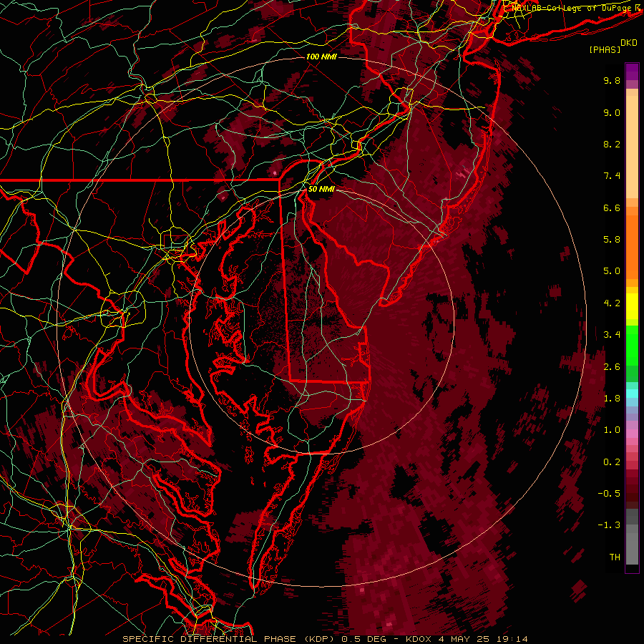
Task: Select the yellow segment of the color bar
Action: [x=632, y=306]
